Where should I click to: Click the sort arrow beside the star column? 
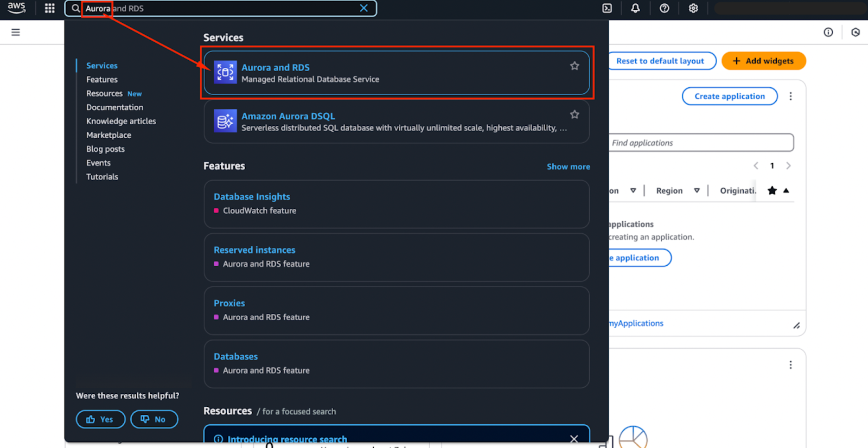click(786, 190)
